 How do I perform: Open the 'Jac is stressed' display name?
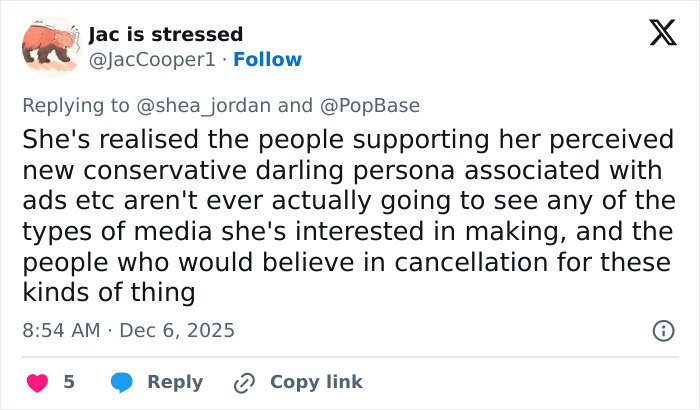click(x=165, y=35)
